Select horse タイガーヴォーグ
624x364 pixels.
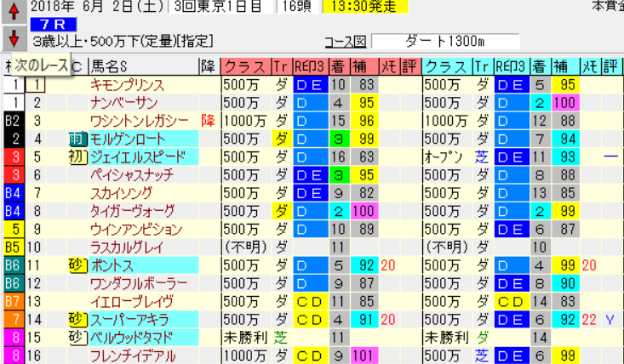pos(132,211)
